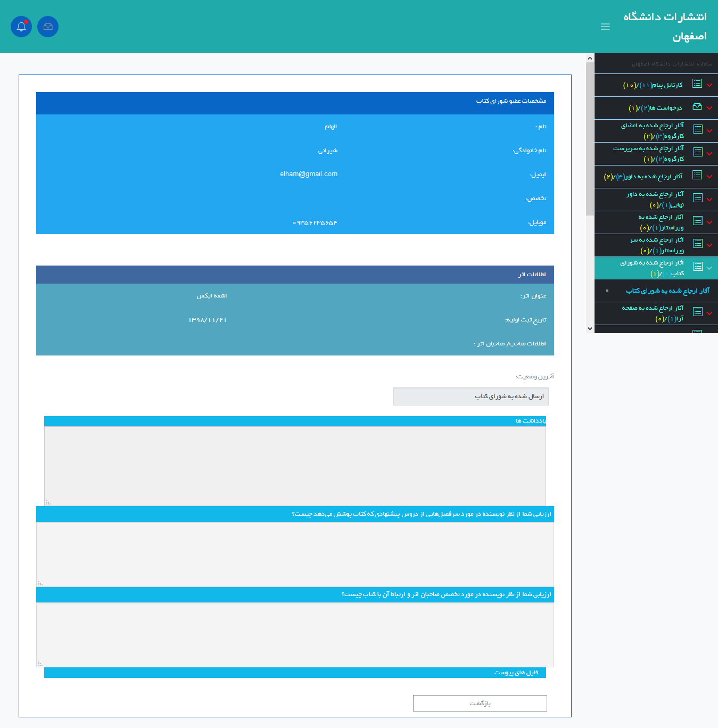Click list icon for آثار ارجاع شده به داور نهایی
718x728 pixels.
click(x=697, y=198)
